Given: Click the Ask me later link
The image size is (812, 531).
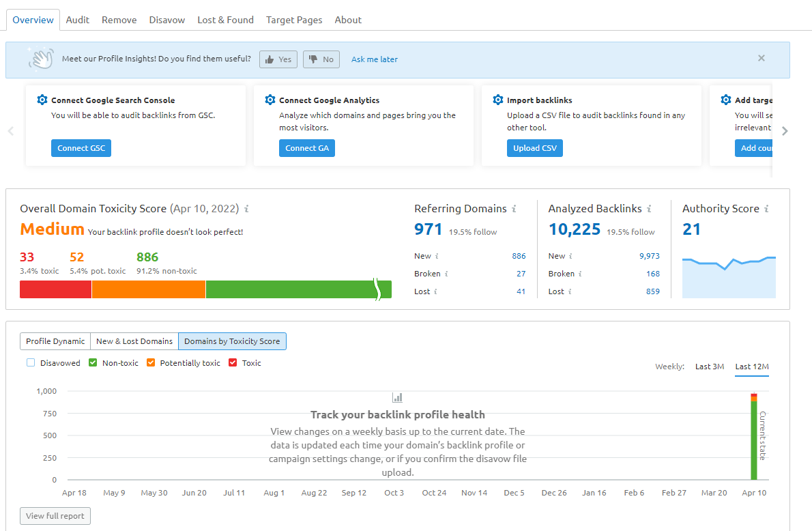Looking at the screenshot, I should tap(375, 59).
